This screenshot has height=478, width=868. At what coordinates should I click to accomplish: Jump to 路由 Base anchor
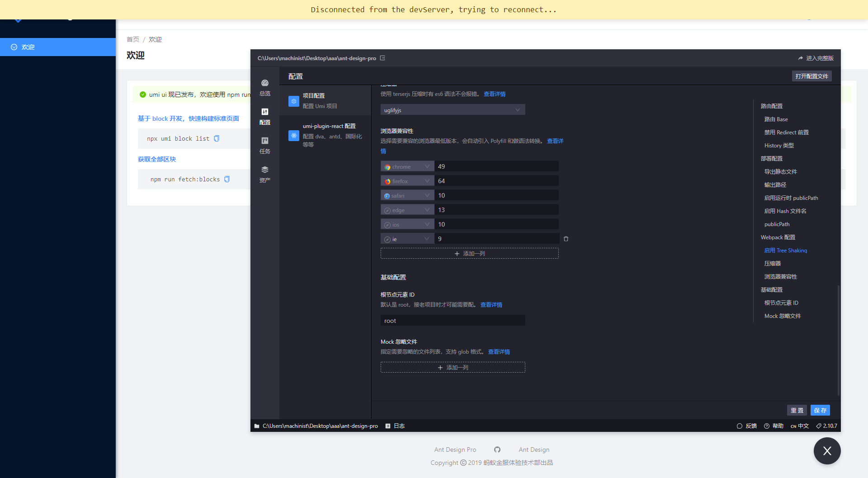point(776,119)
